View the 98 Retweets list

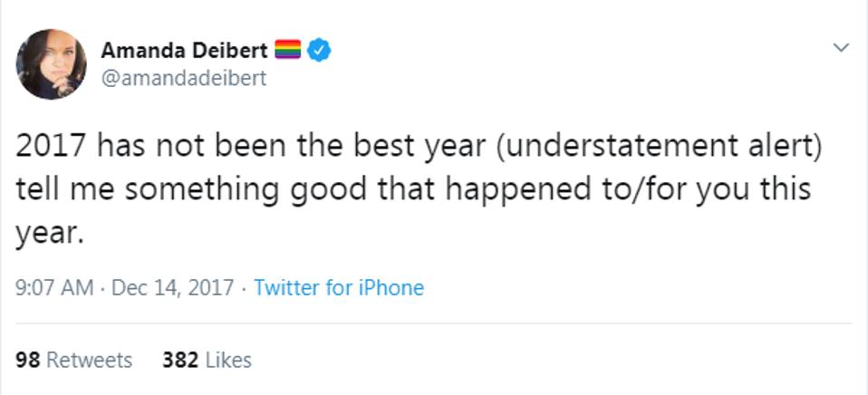(x=74, y=361)
